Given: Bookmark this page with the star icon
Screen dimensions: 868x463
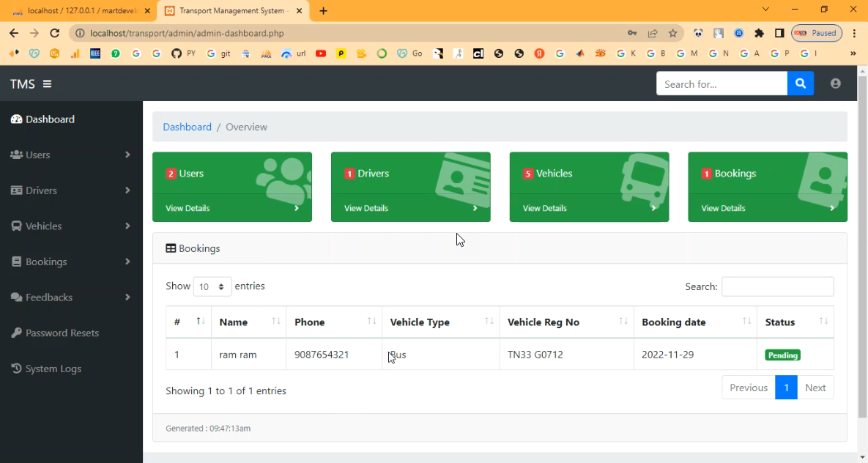Looking at the screenshot, I should click(672, 33).
